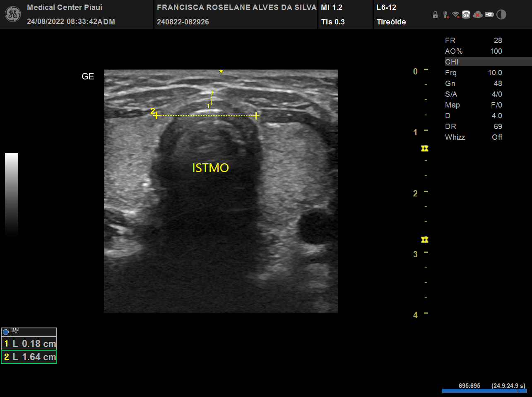This screenshot has width=532, height=397.
Task: Click the Gn gain value 48
Action: coord(497,84)
